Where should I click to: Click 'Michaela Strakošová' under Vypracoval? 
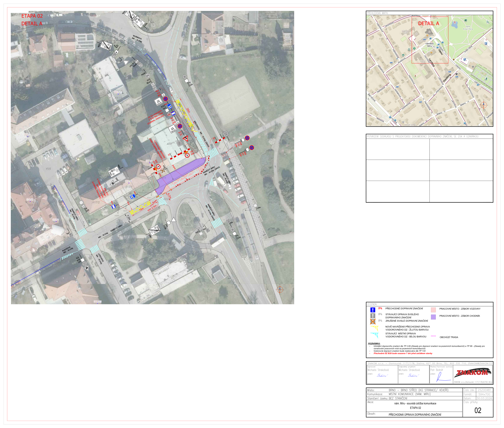[x=378, y=370]
